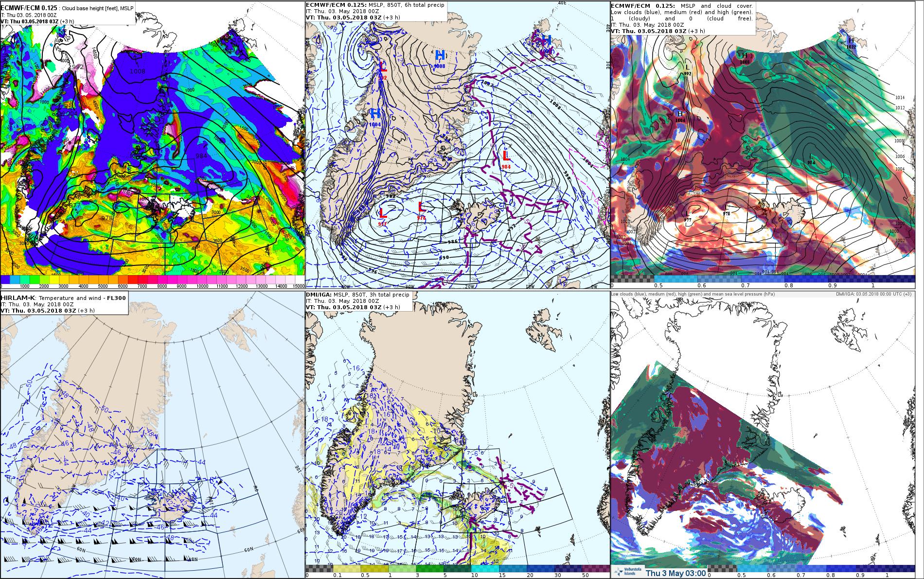924x579 pixels.
Task: Click the Veðurstofa Íslands logo
Action: (x=627, y=573)
